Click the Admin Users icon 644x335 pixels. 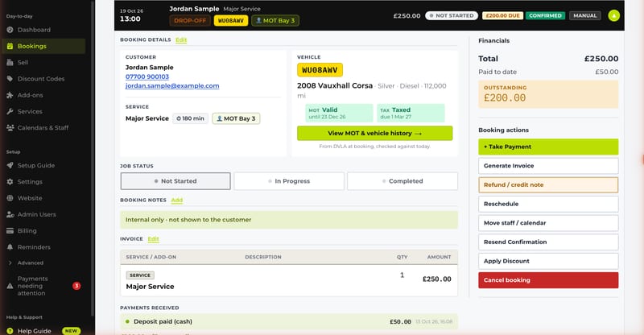(x=10, y=214)
